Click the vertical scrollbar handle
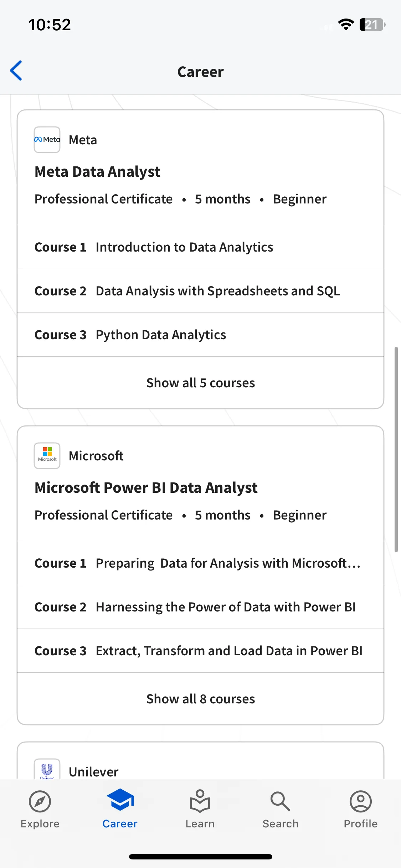The height and width of the screenshot is (868, 401). 396,449
